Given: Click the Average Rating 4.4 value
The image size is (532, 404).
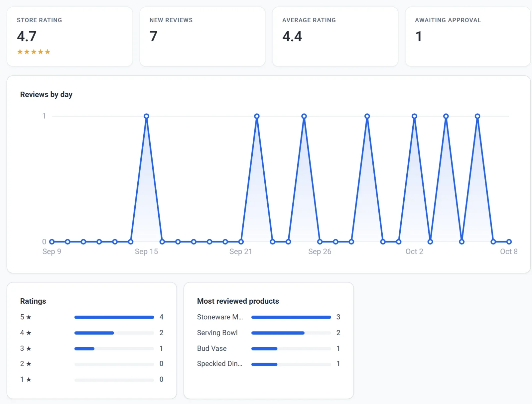Looking at the screenshot, I should point(292,36).
